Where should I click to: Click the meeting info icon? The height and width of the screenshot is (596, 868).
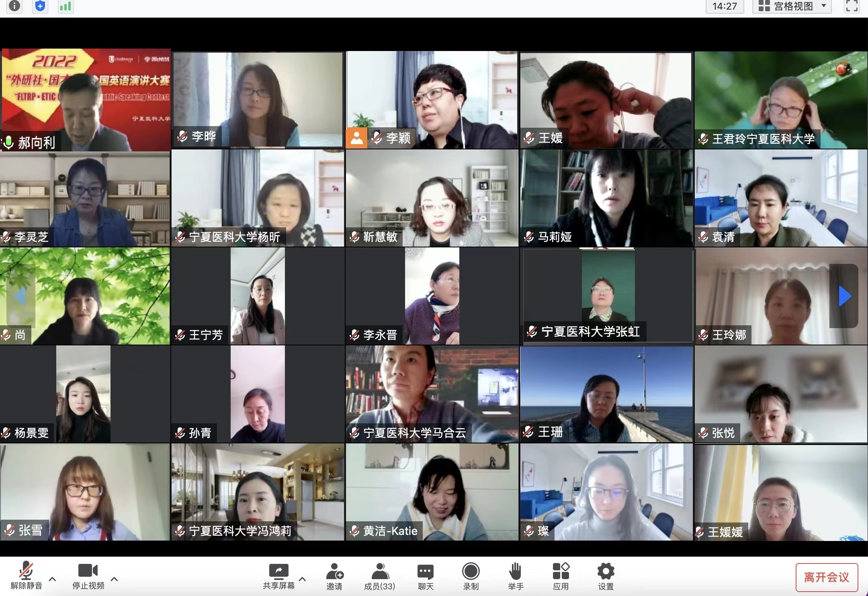(14, 6)
